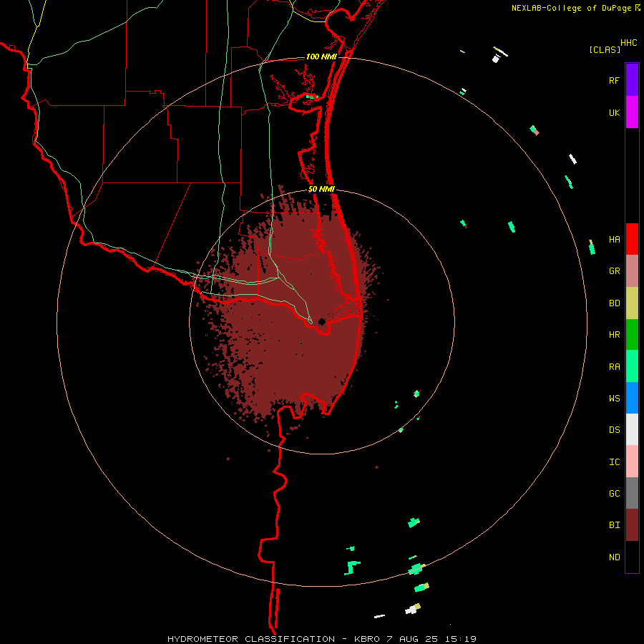Click the BD yellow legend swatch

point(632,303)
